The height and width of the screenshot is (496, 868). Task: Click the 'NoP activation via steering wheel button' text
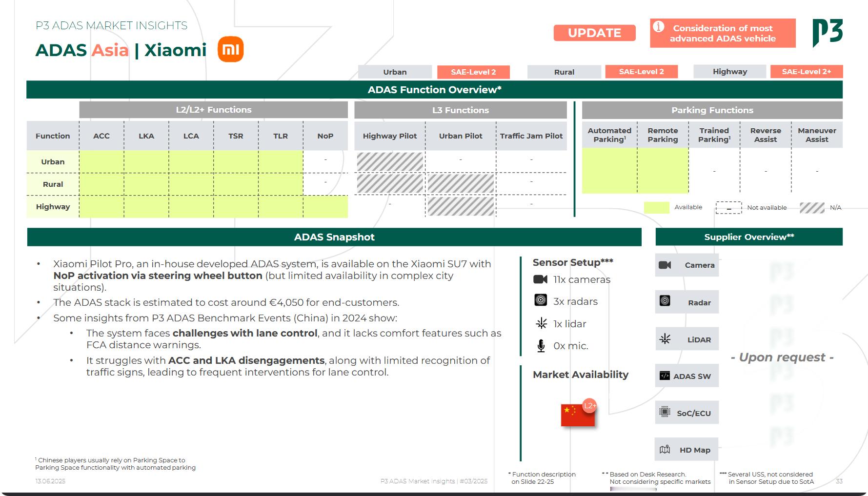click(x=158, y=276)
